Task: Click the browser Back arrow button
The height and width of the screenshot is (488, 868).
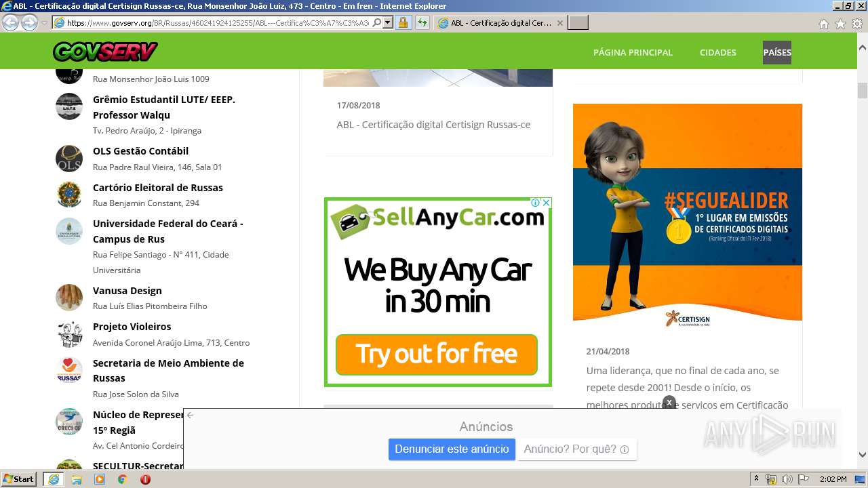Action: click(x=11, y=22)
